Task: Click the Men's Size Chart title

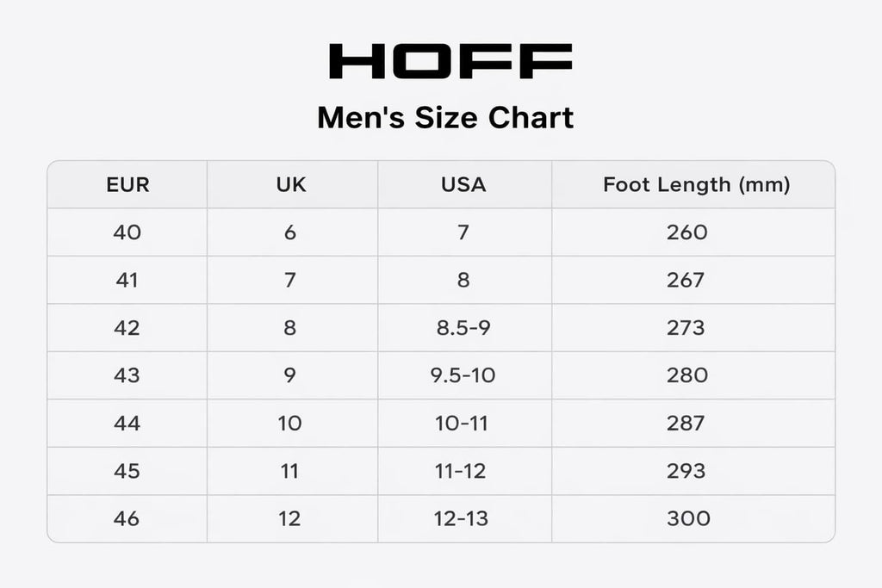Action: coord(445,117)
